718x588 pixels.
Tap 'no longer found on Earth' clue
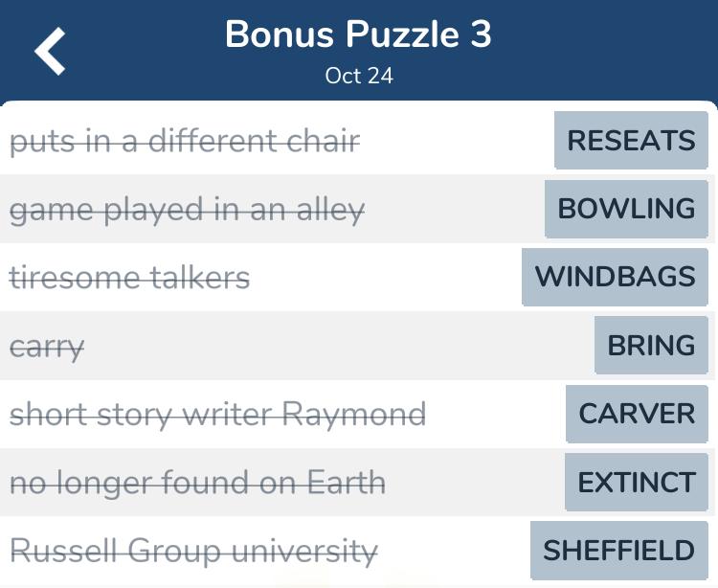[x=198, y=483]
